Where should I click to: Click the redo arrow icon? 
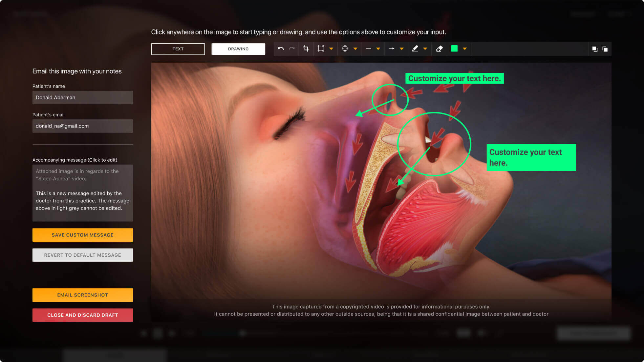[291, 49]
